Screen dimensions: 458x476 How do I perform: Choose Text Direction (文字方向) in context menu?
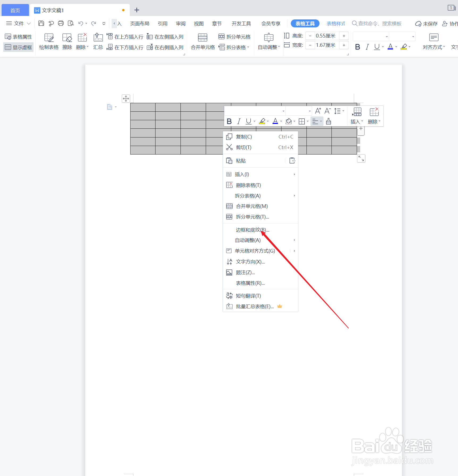coord(260,262)
